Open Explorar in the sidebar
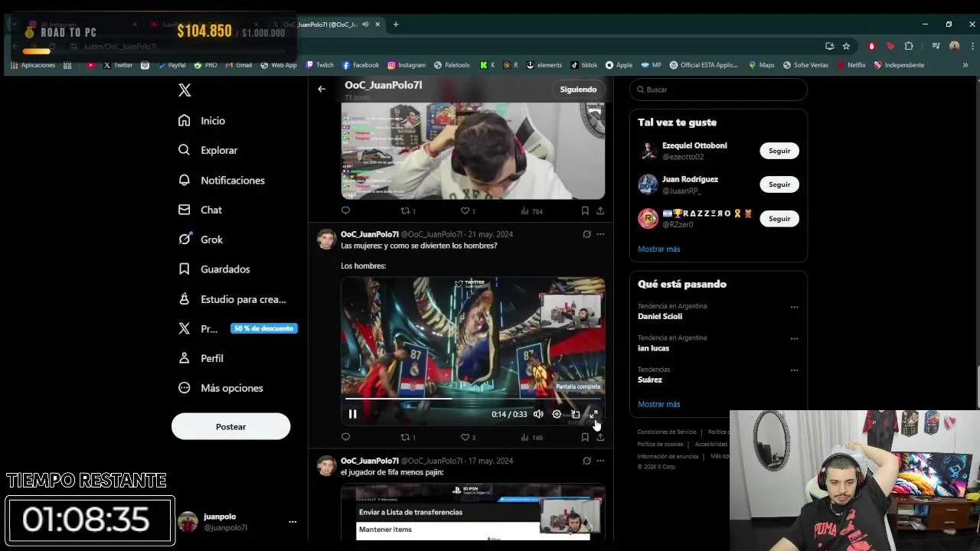This screenshot has width=980, height=551. pos(208,150)
